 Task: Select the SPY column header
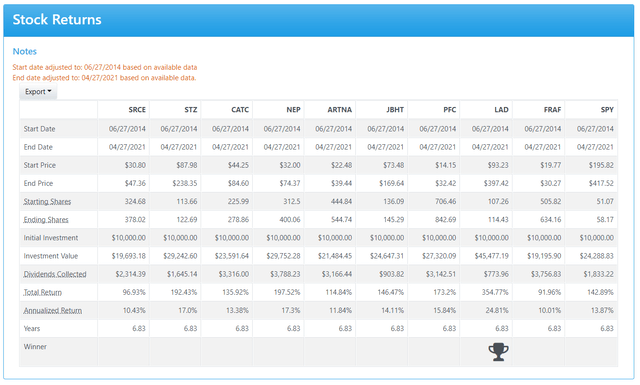tap(607, 109)
